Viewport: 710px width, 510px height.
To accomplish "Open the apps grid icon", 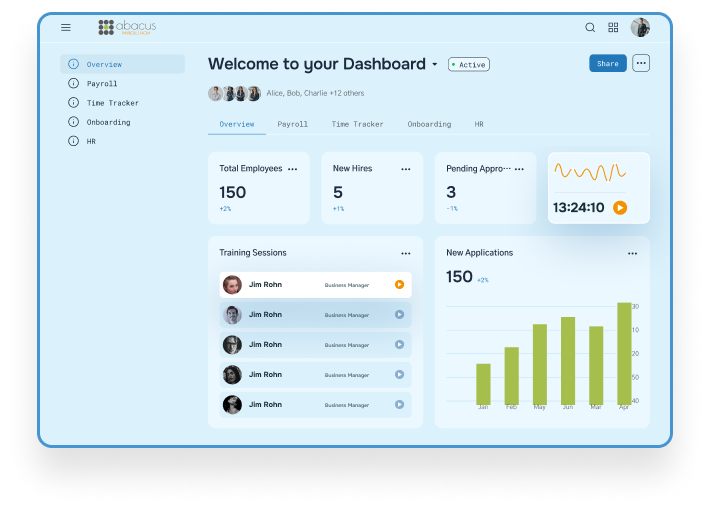I will tap(613, 28).
